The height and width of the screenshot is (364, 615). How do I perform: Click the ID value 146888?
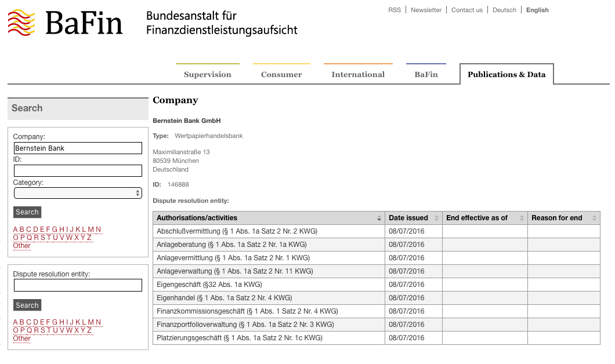(178, 184)
